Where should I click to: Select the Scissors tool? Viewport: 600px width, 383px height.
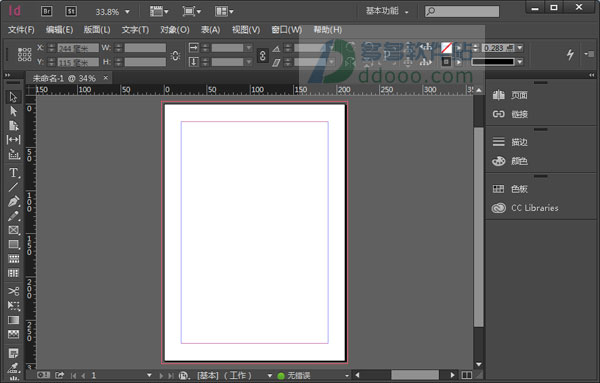pos(13,292)
